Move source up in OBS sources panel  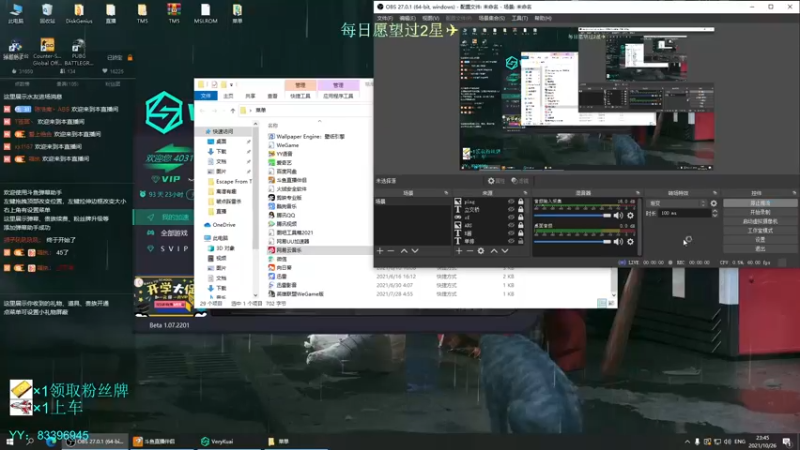point(494,251)
